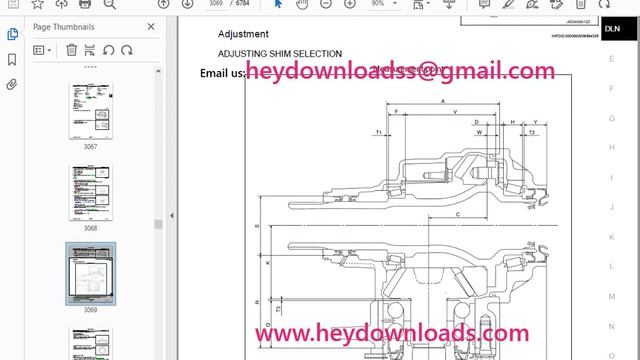
Task: Rotate page clockwise in thumbnails panel
Action: tap(127, 50)
